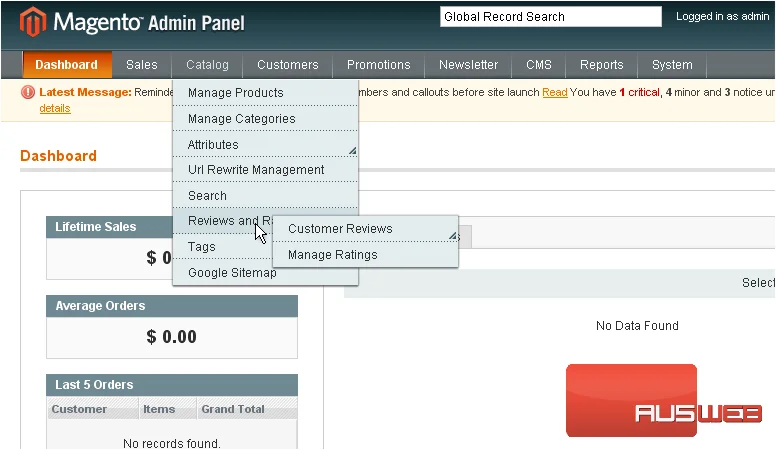Follow the Read link in message bar
This screenshot has height=450, width=776.
(555, 92)
